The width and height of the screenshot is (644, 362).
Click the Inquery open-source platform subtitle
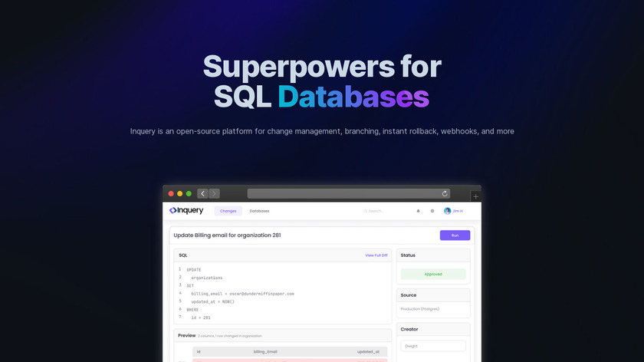(322, 131)
